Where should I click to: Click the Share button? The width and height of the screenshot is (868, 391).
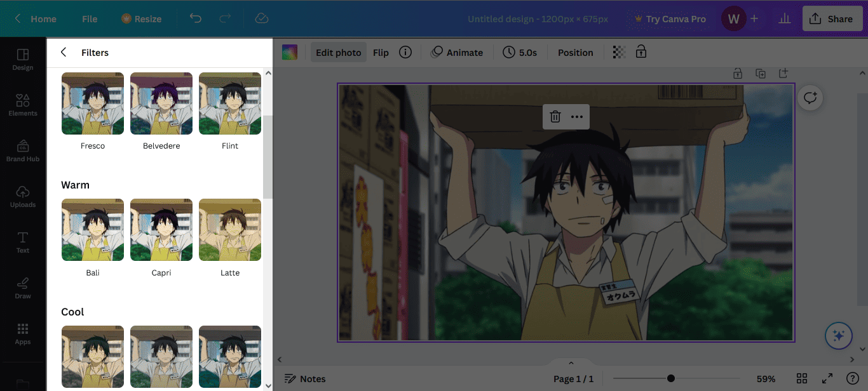pos(831,18)
